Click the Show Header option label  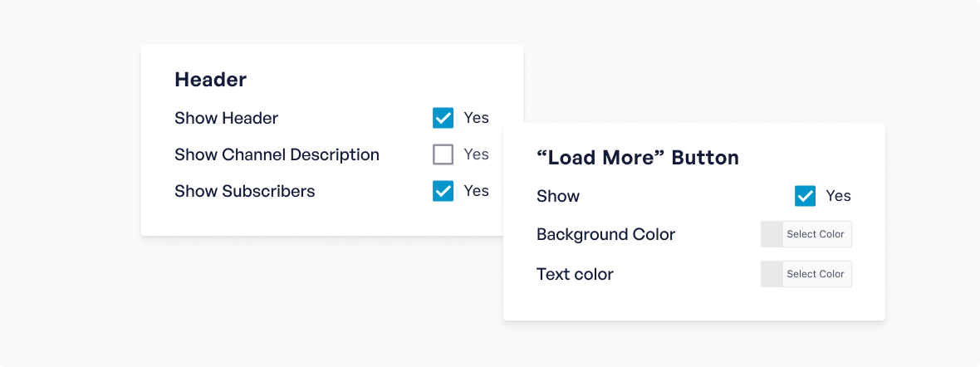226,118
